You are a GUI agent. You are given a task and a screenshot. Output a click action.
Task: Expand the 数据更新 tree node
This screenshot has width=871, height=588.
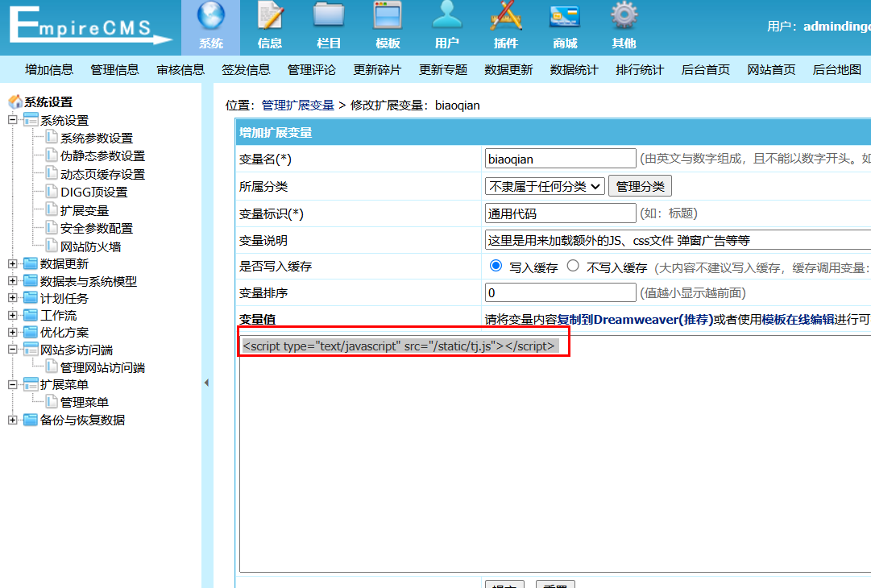pos(12,263)
